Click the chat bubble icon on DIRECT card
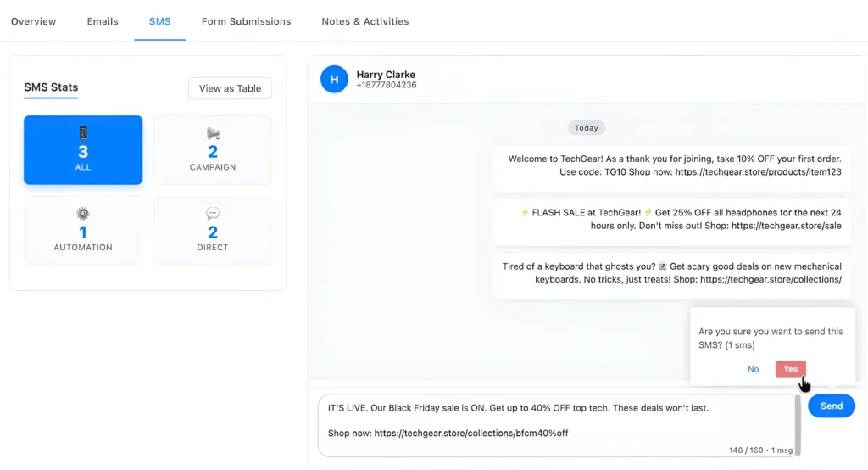 point(213,213)
